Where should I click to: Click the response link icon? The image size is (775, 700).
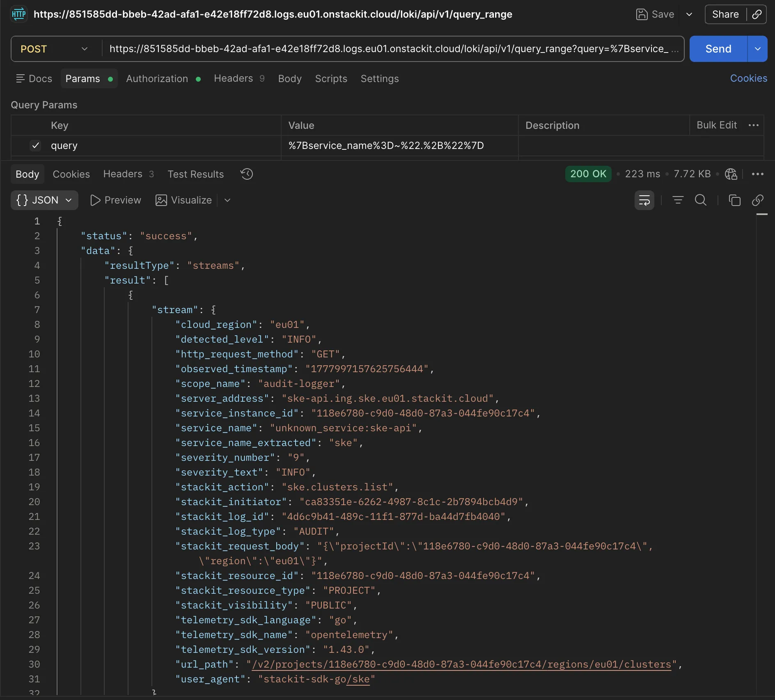point(758,200)
